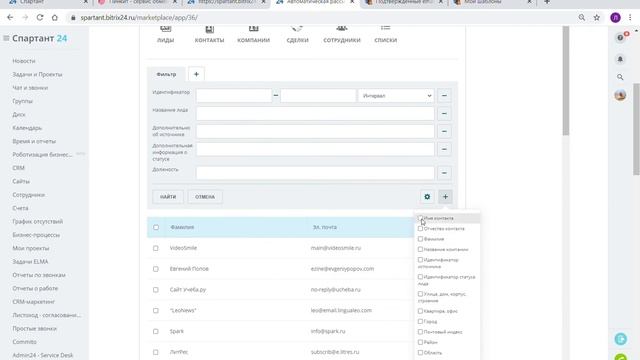Remove the Должность filter row
Screen dimensions: 640x360
pyautogui.click(x=444, y=173)
